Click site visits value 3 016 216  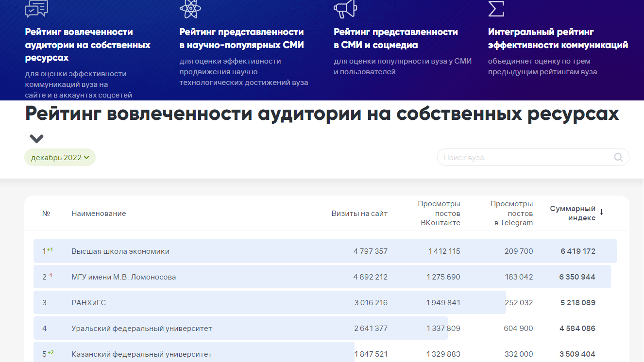coord(371,303)
